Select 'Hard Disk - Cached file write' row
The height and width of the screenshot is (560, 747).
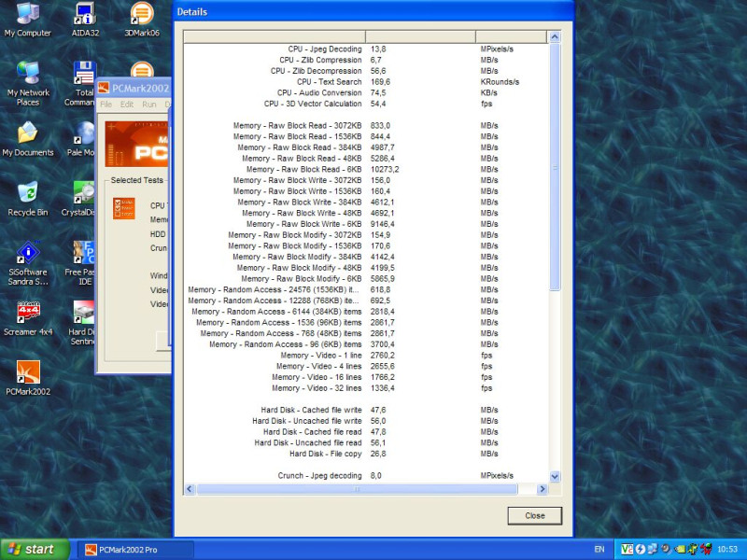click(x=366, y=410)
